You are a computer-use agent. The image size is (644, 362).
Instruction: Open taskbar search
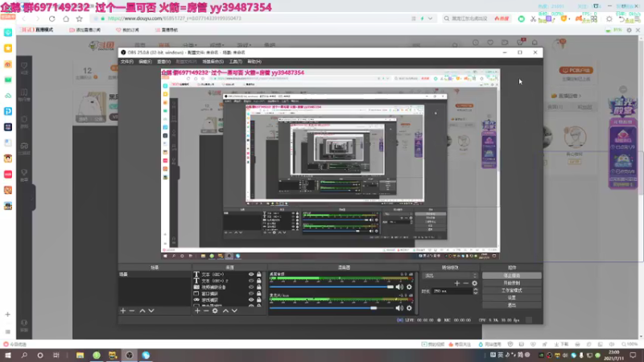[24, 355]
